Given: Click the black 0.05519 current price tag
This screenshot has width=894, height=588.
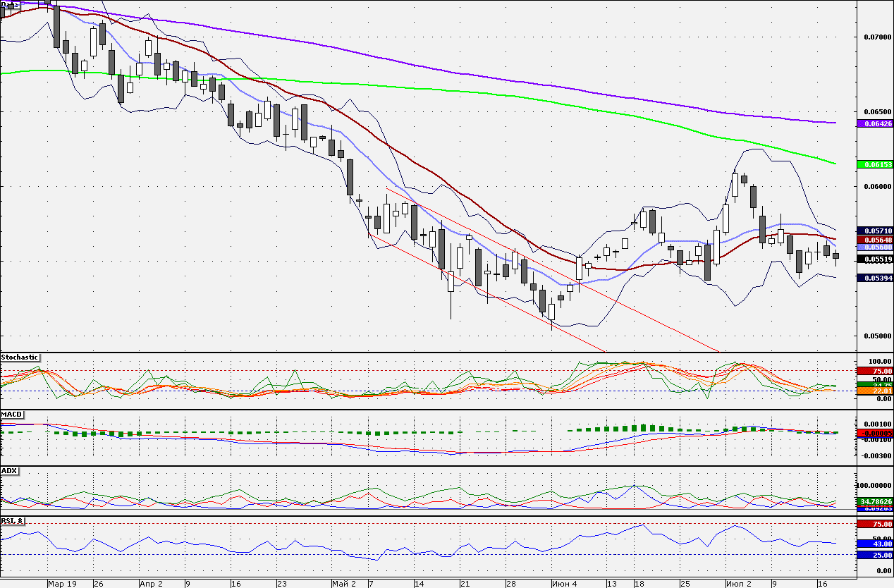Looking at the screenshot, I should [x=874, y=259].
